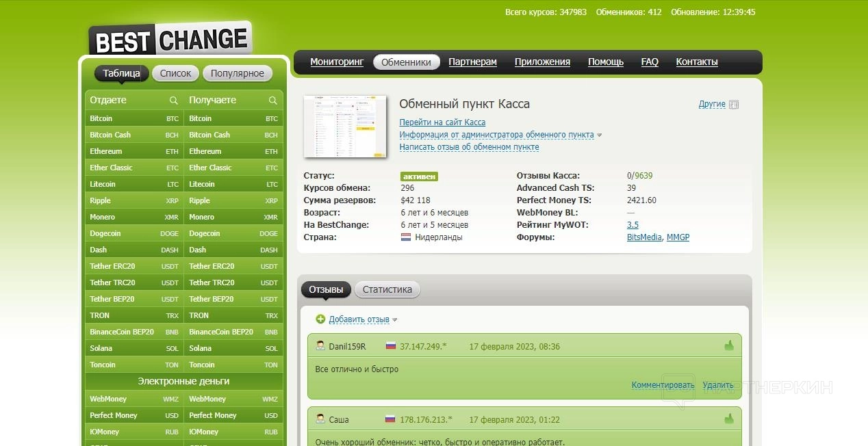Select BinanceCoin BEP20 in Отдаете column
The image size is (868, 446).
134,332
